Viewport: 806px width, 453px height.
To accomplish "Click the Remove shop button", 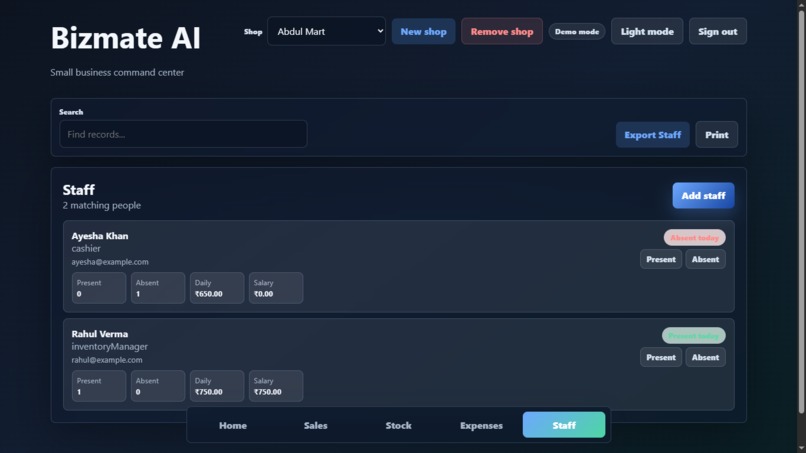I will (x=502, y=31).
